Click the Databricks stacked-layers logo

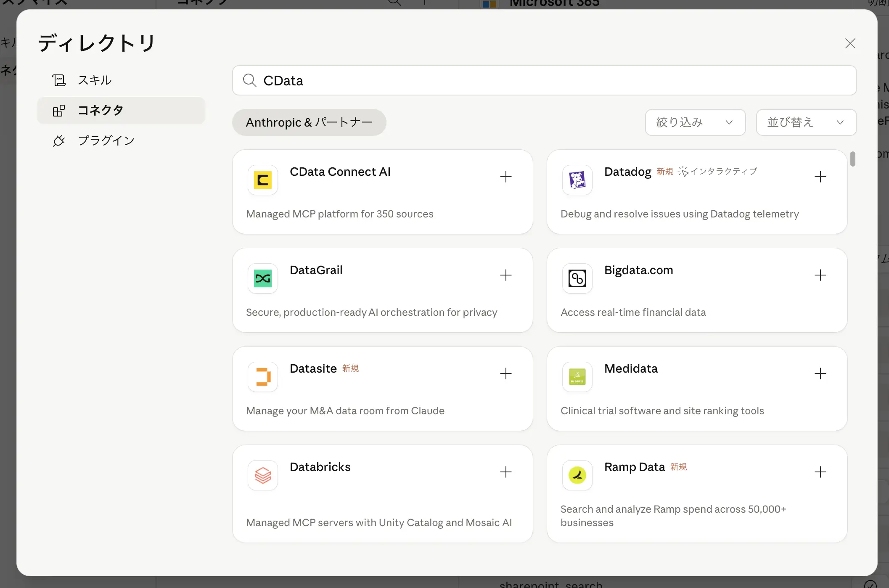pos(263,475)
